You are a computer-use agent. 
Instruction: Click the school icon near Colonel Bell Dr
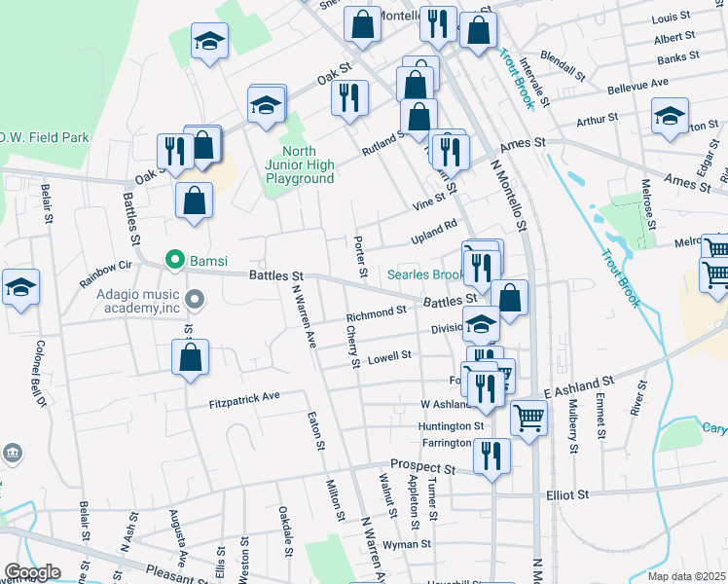(20, 291)
